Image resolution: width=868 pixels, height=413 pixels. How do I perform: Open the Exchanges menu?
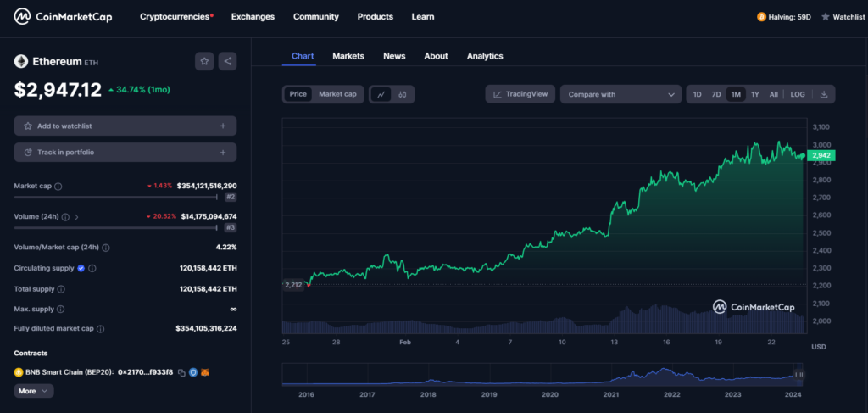pyautogui.click(x=253, y=17)
